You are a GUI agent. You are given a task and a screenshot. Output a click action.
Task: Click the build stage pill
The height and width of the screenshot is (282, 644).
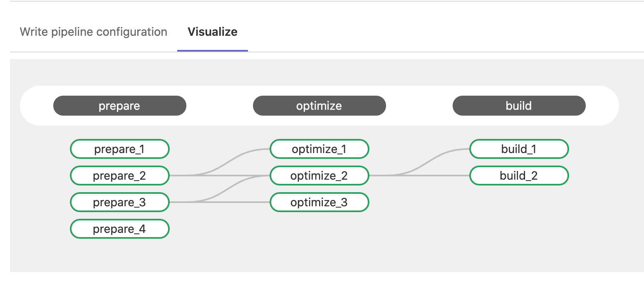519,106
